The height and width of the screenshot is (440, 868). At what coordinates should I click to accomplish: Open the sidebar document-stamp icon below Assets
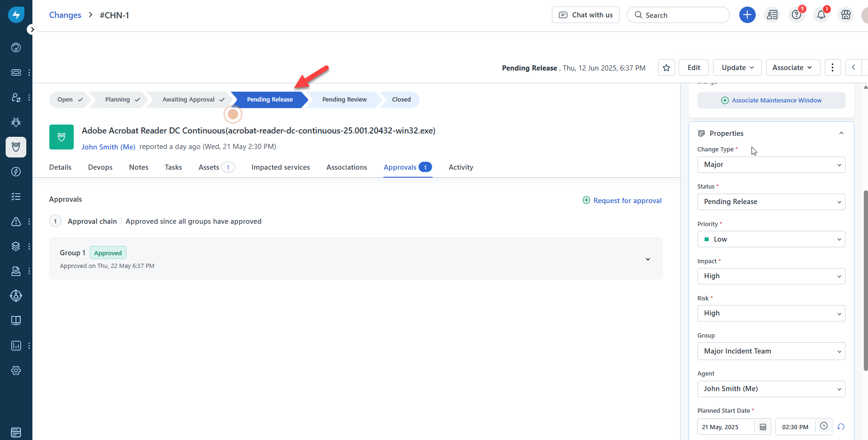pos(16,271)
